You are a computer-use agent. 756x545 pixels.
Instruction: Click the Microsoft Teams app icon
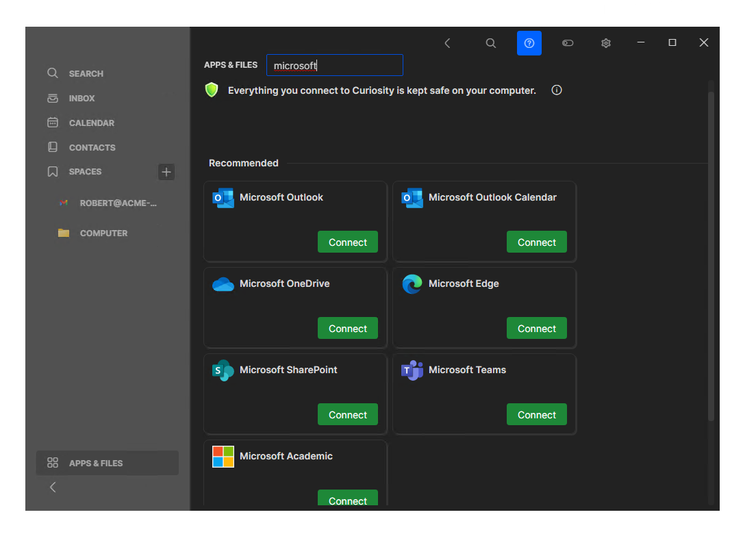click(x=412, y=370)
